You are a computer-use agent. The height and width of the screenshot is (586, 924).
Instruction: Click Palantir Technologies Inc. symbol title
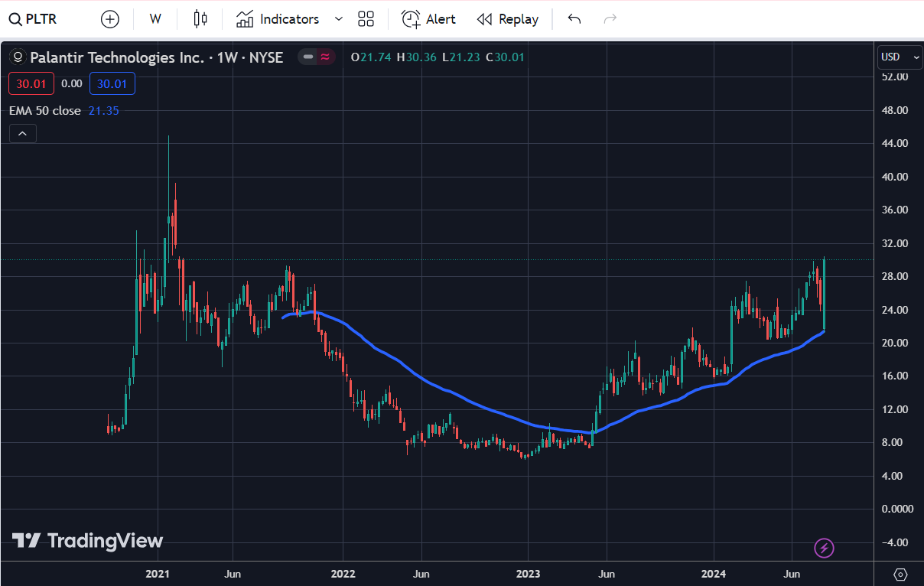[156, 57]
